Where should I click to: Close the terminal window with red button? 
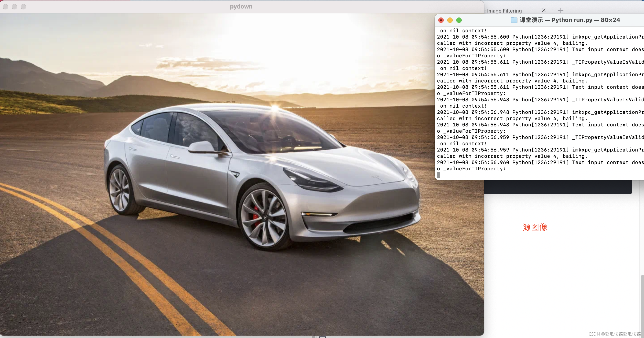point(441,20)
